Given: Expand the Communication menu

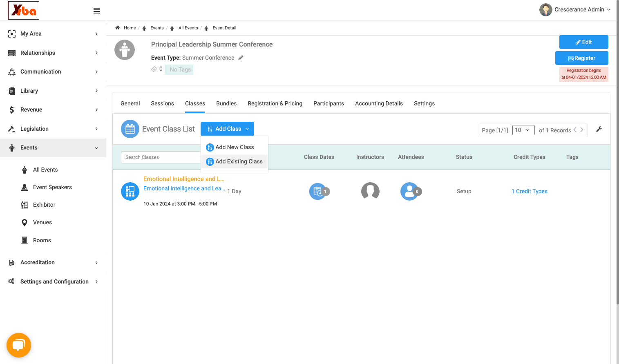Looking at the screenshot, I should click(53, 71).
